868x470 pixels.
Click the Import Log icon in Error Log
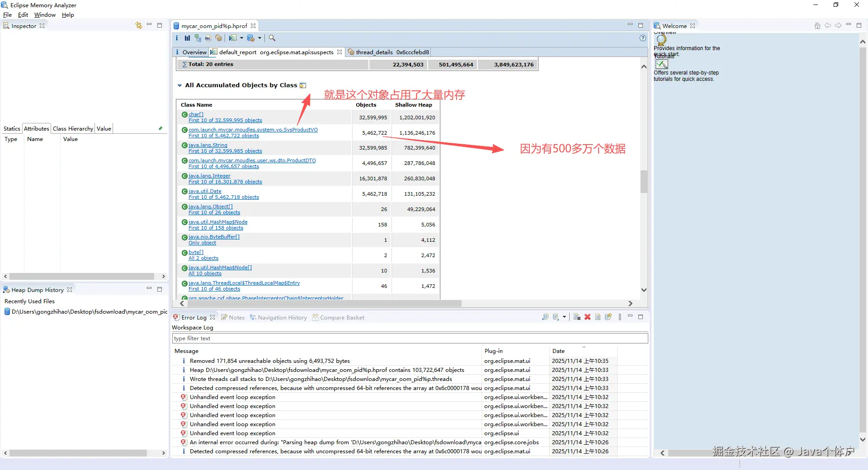click(556, 317)
